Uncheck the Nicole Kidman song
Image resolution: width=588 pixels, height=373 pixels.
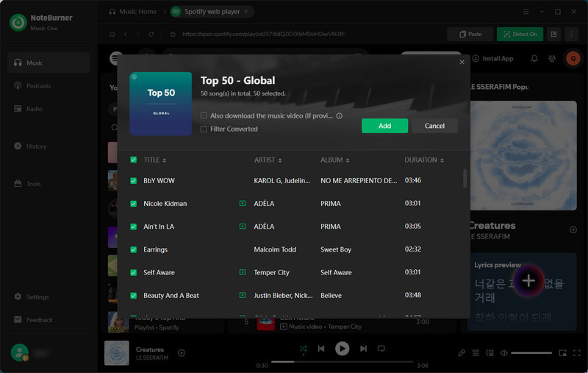tap(134, 204)
